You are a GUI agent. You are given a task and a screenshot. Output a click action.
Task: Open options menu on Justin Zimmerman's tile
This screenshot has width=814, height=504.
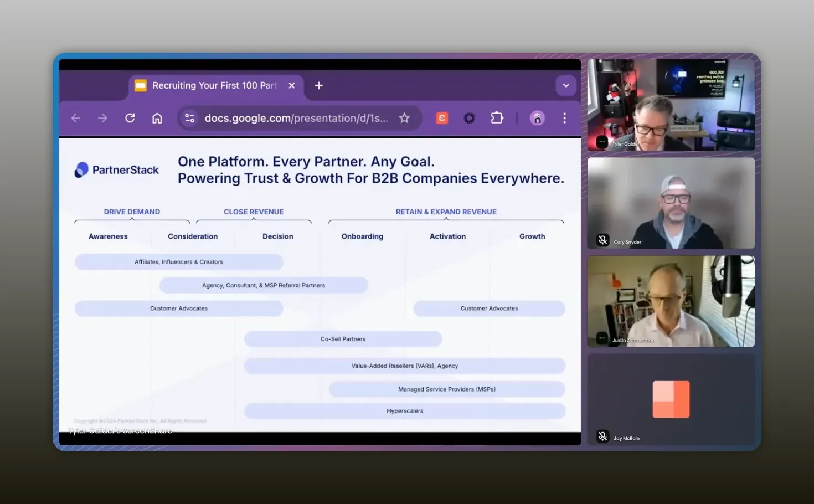pyautogui.click(x=601, y=338)
